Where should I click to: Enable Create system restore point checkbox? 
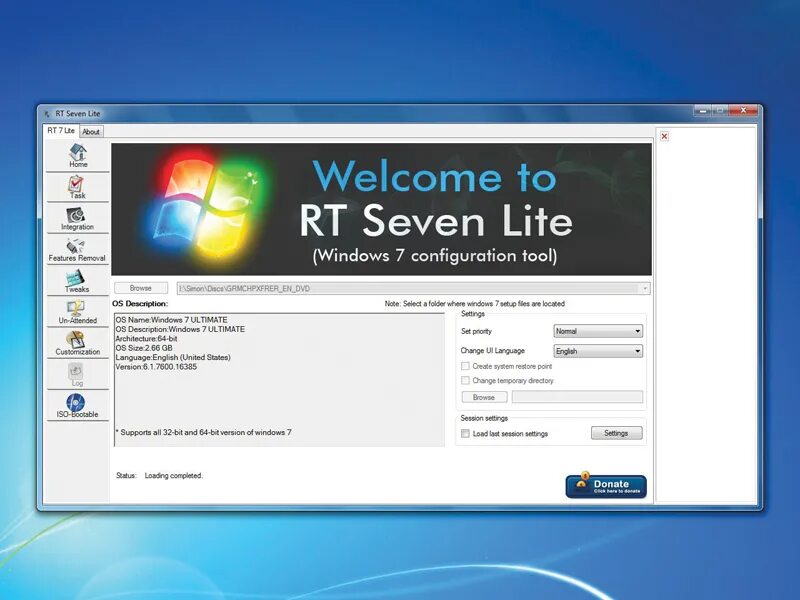click(465, 366)
